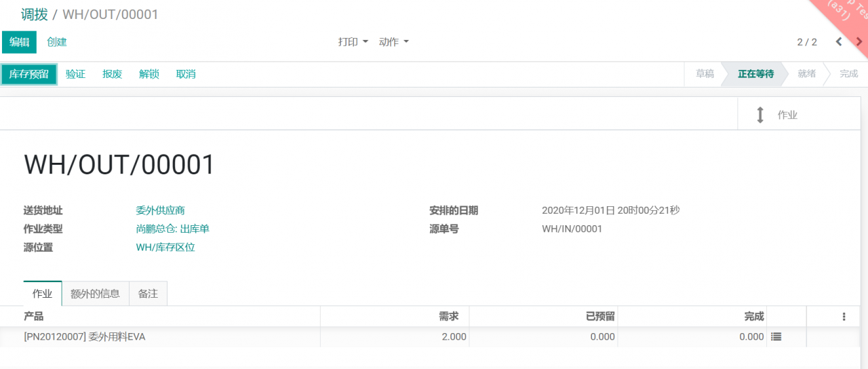This screenshot has width=868, height=369.
Task: Open the 尚鹏总仓: 出库单 operation type link
Action: tap(173, 229)
